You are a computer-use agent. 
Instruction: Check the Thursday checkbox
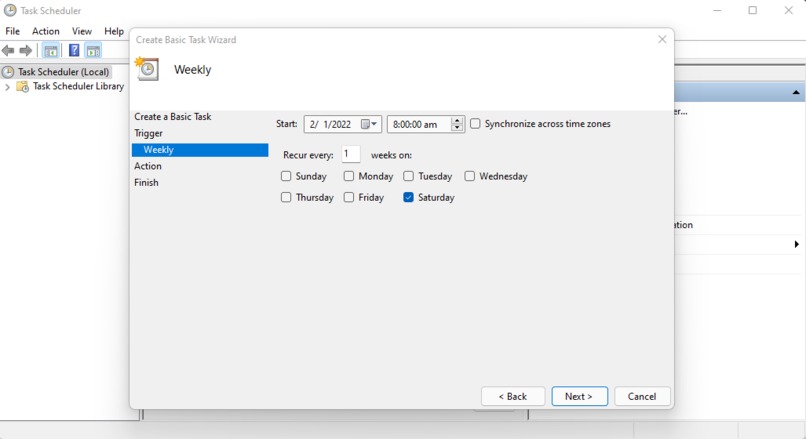coord(286,197)
